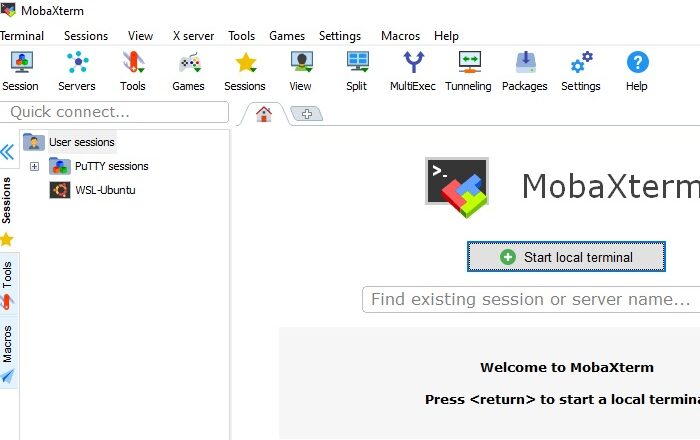Open the Macros menu
The image size is (700, 440).
point(400,36)
